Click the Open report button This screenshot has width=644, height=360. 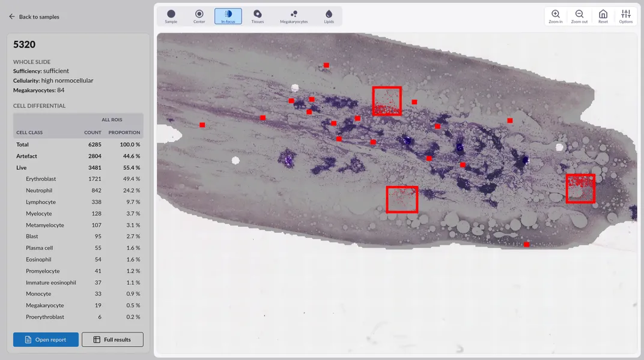pyautogui.click(x=46, y=340)
